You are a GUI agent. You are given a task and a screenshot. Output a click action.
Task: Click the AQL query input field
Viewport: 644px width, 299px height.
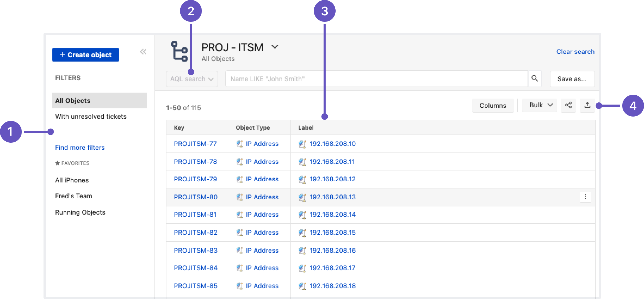tap(376, 79)
